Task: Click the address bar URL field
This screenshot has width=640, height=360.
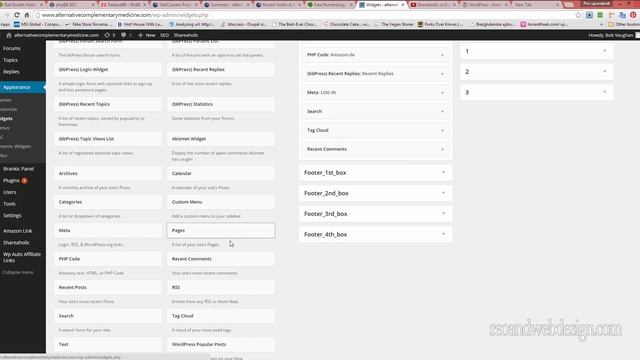Action: point(302,15)
